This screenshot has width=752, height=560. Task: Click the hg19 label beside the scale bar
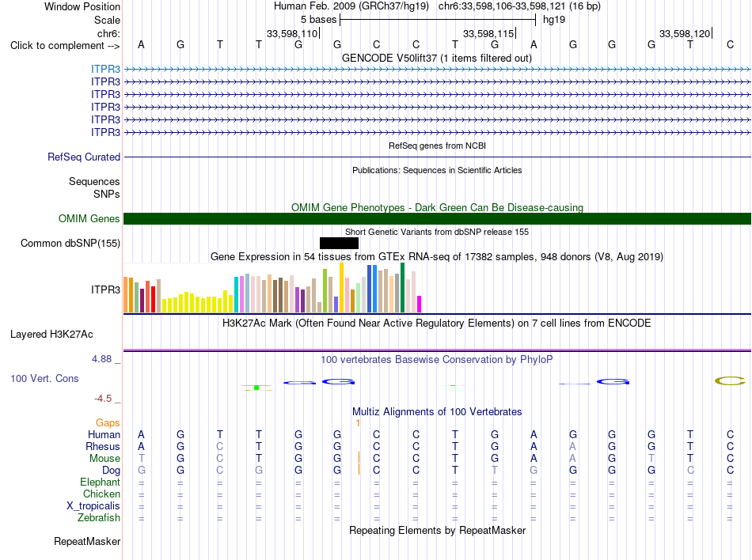pos(554,20)
